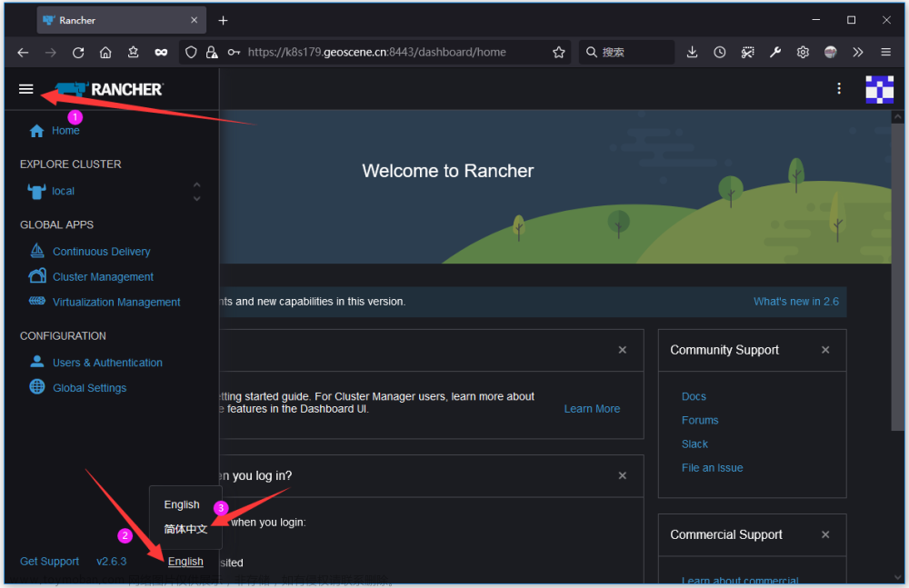Close the login landing page panel

tap(622, 475)
